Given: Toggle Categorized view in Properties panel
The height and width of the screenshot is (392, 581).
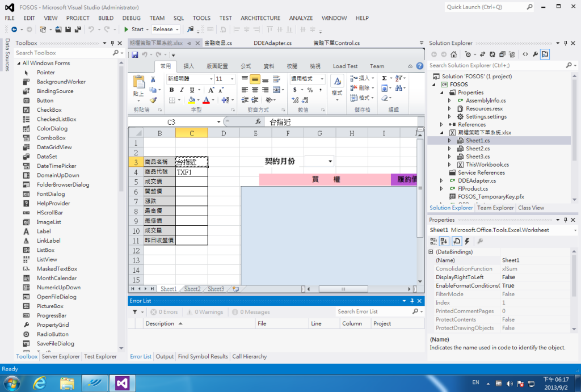Looking at the screenshot, I should (433, 241).
